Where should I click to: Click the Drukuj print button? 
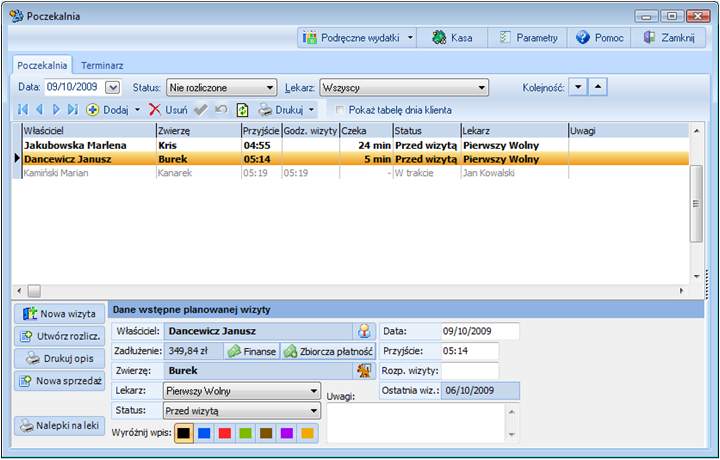point(281,110)
